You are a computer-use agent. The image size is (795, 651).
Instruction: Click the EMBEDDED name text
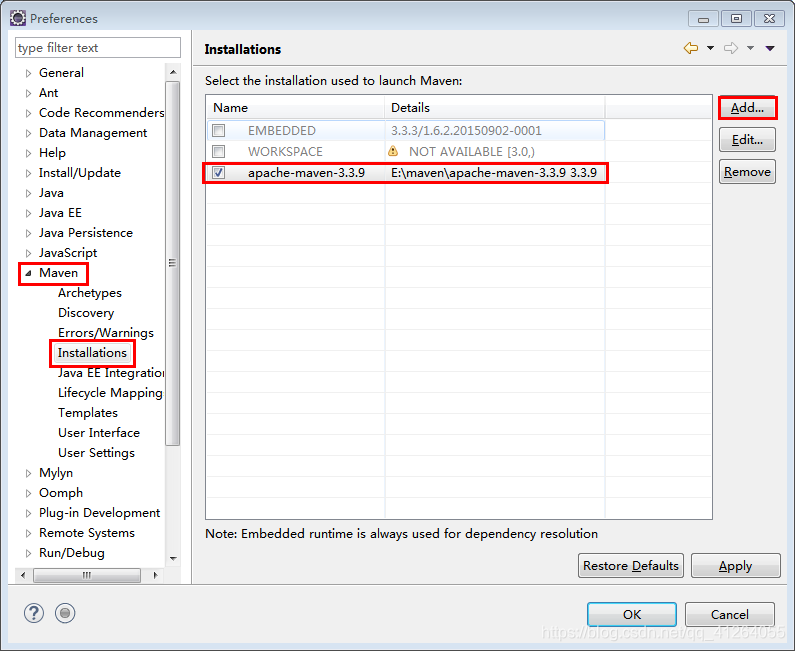(x=282, y=131)
